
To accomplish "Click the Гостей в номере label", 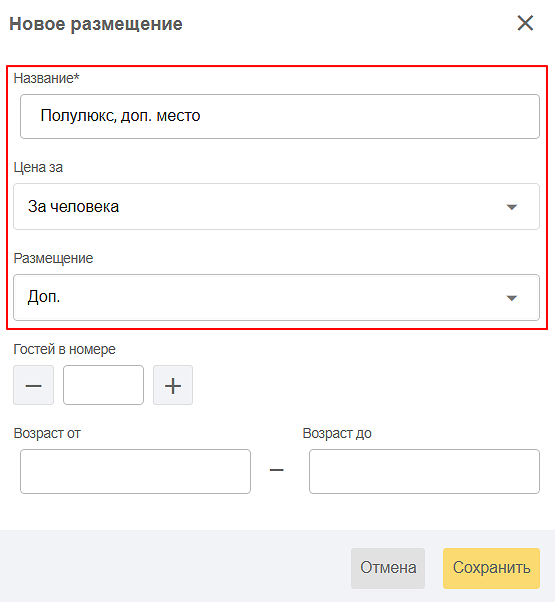I will (64, 349).
